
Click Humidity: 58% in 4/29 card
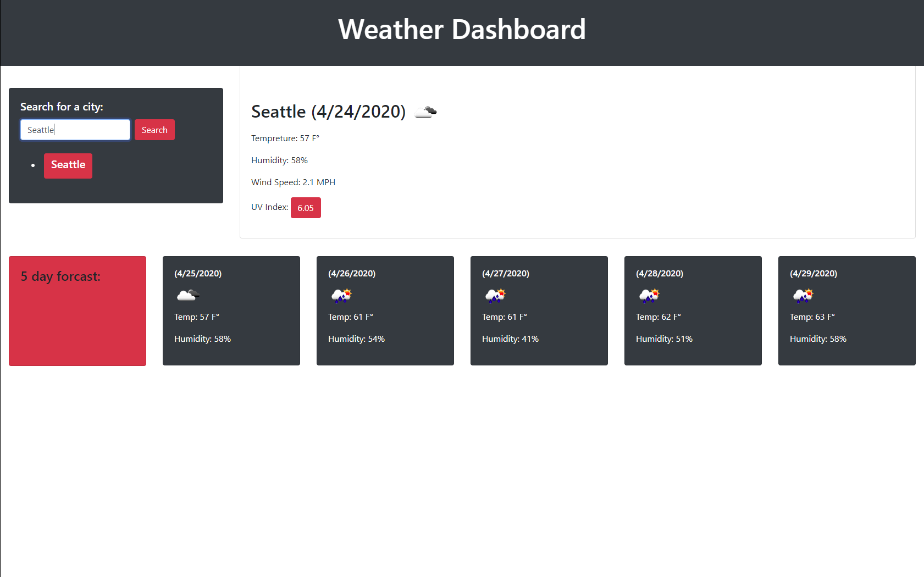818,339
